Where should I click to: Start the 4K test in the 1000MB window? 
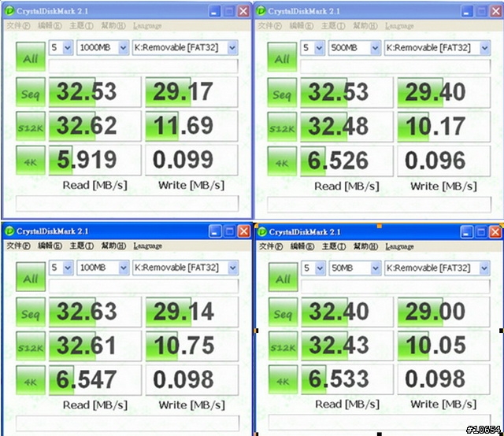tap(31, 161)
